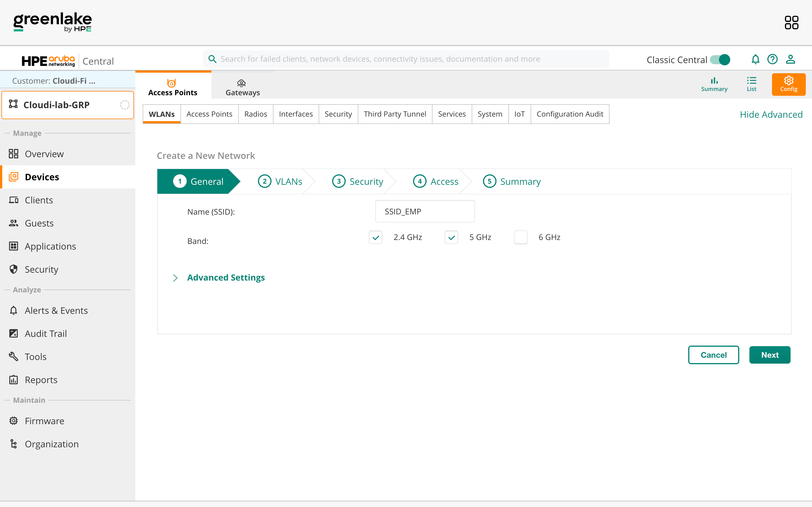Switch to the Summary view icon
The image size is (812, 507).
pos(714,84)
